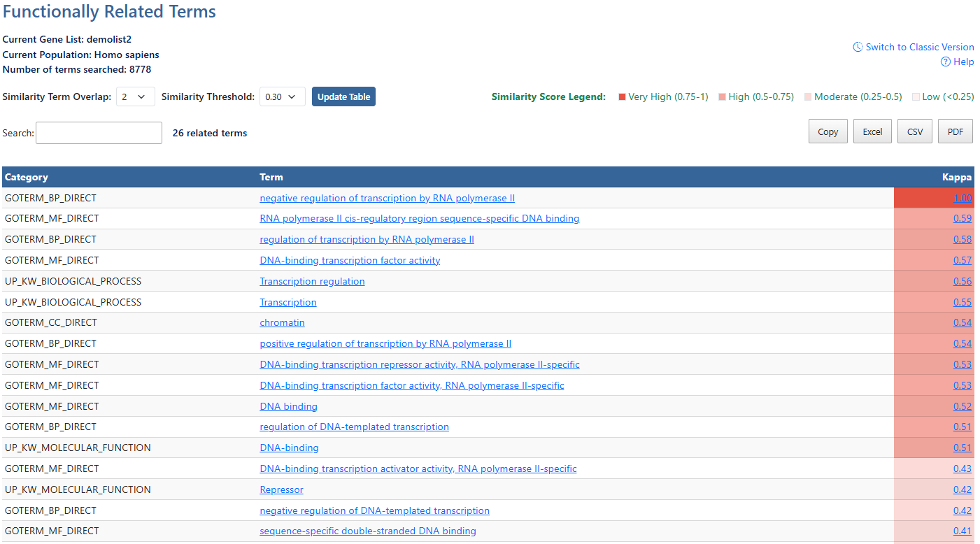Sort table by the Kappa column header

tap(956, 177)
